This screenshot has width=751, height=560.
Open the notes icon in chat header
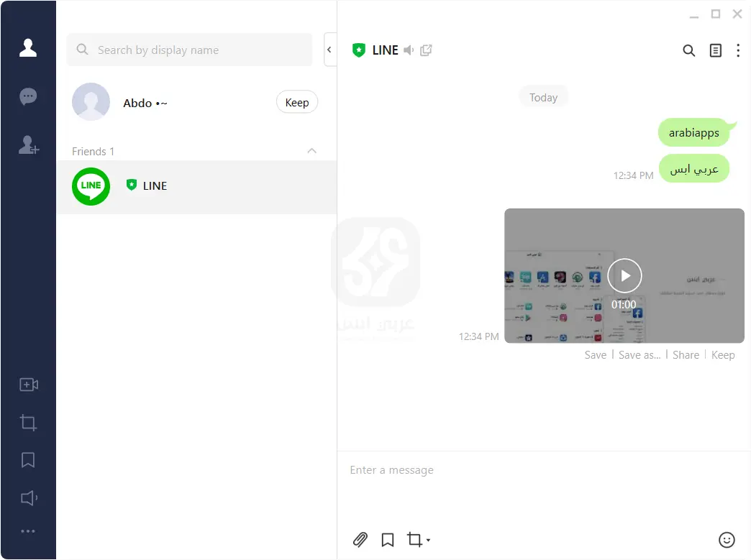[715, 50]
